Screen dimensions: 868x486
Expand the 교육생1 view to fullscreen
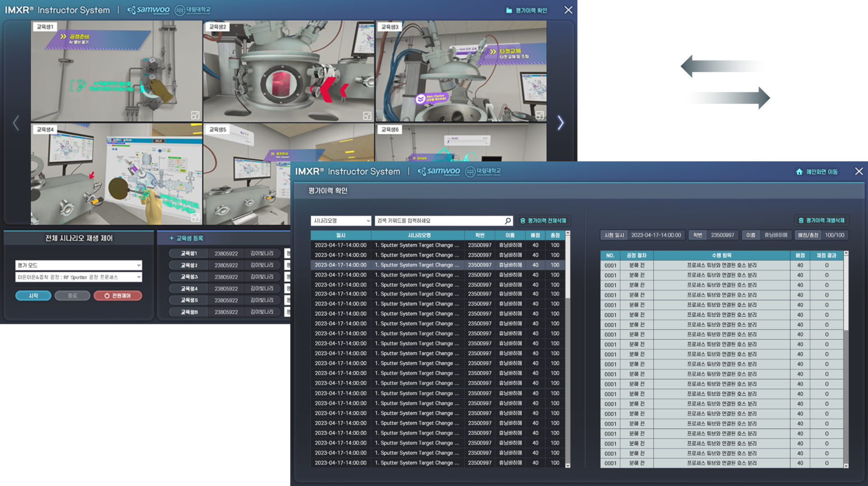(195, 116)
